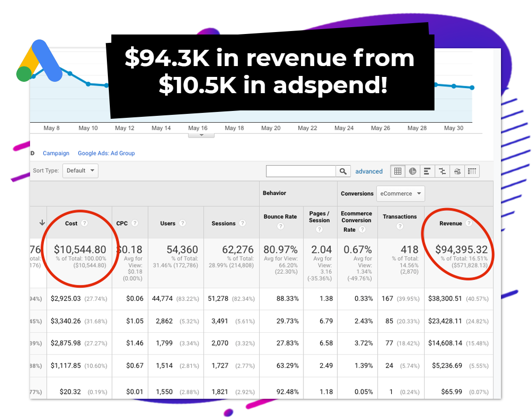The image size is (532, 418).
Task: Switch to the pie chart percentage view
Action: coord(413,171)
